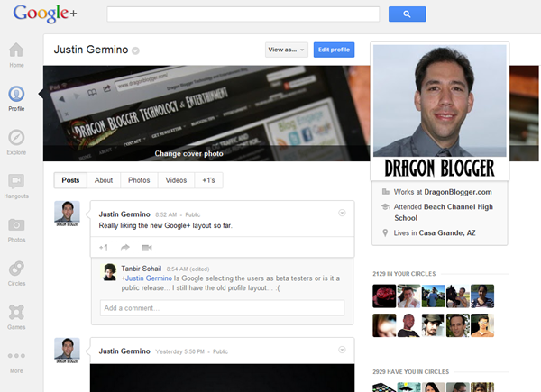Click the Add a comment field
Screen dimensions: 541x392
pyautogui.click(x=222, y=308)
